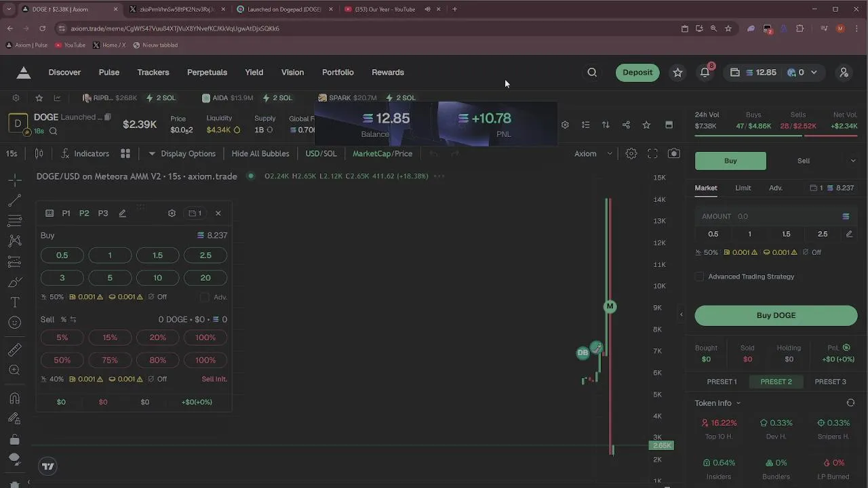Toggle USD/SOL currency display
This screenshot has width=868, height=488.
click(x=321, y=154)
